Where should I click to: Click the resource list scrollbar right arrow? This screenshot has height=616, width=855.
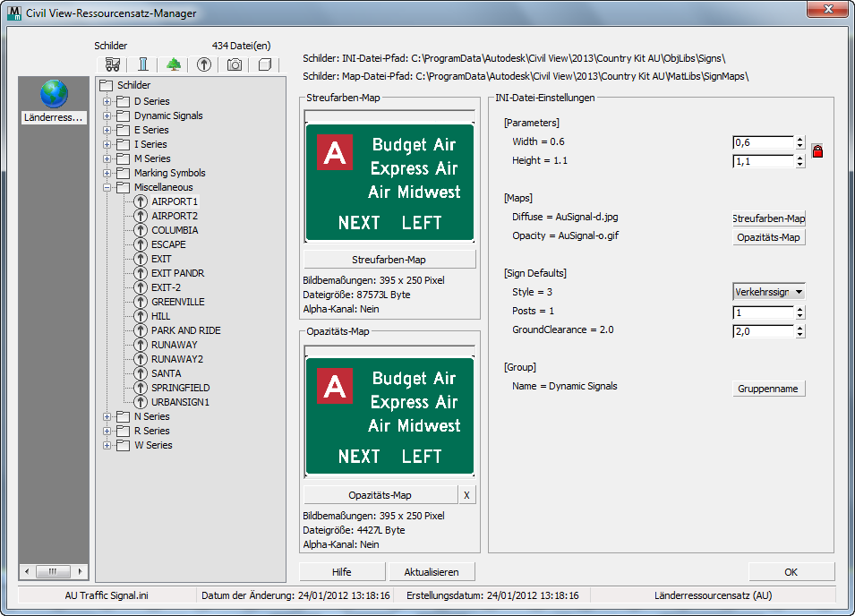(x=81, y=571)
